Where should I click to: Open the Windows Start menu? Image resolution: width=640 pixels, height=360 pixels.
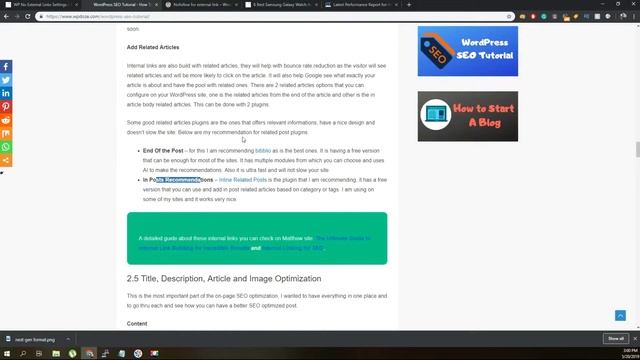tap(7, 353)
